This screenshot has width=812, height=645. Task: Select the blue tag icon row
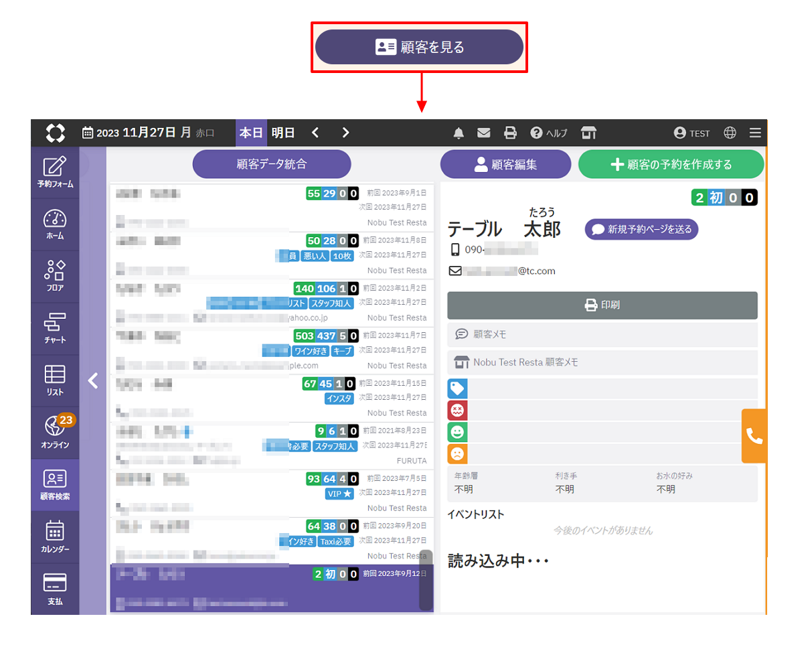click(458, 388)
